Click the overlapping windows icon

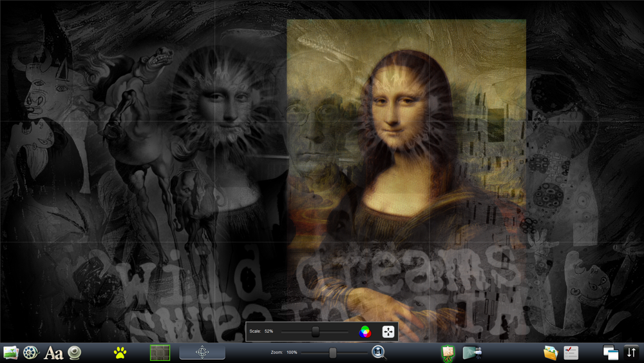(x=611, y=352)
